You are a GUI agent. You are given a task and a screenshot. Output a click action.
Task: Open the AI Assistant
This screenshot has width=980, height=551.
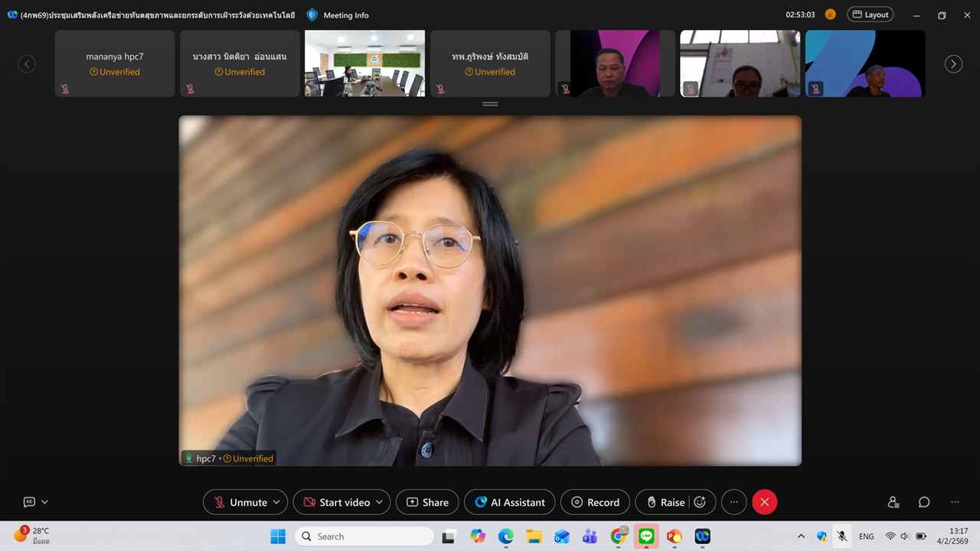coord(510,502)
